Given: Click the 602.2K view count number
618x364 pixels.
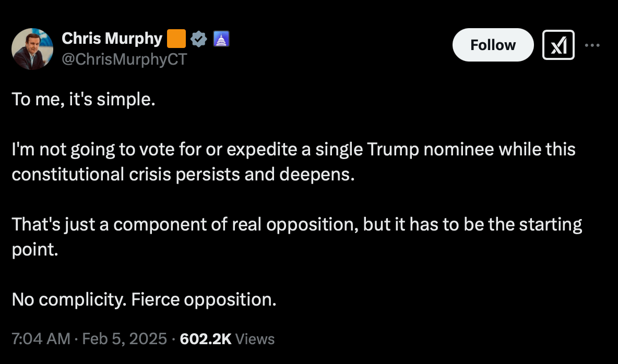Looking at the screenshot, I should [x=205, y=339].
